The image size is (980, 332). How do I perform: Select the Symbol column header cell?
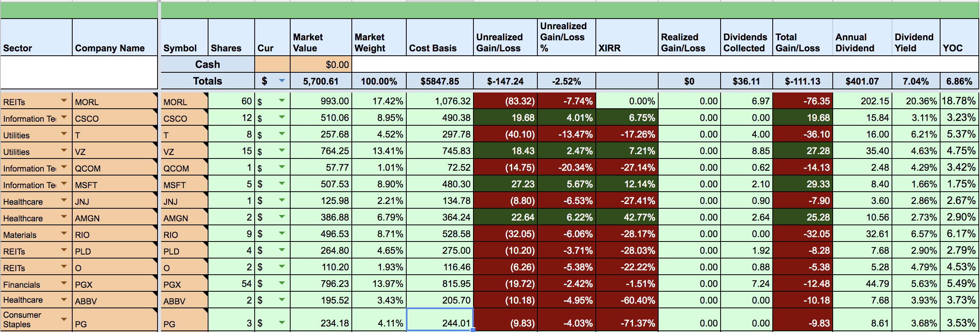pyautogui.click(x=184, y=37)
